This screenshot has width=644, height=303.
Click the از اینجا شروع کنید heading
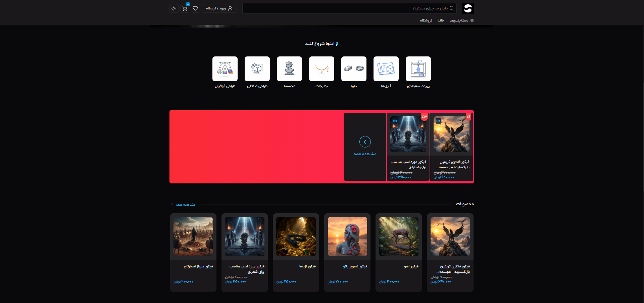(321, 44)
